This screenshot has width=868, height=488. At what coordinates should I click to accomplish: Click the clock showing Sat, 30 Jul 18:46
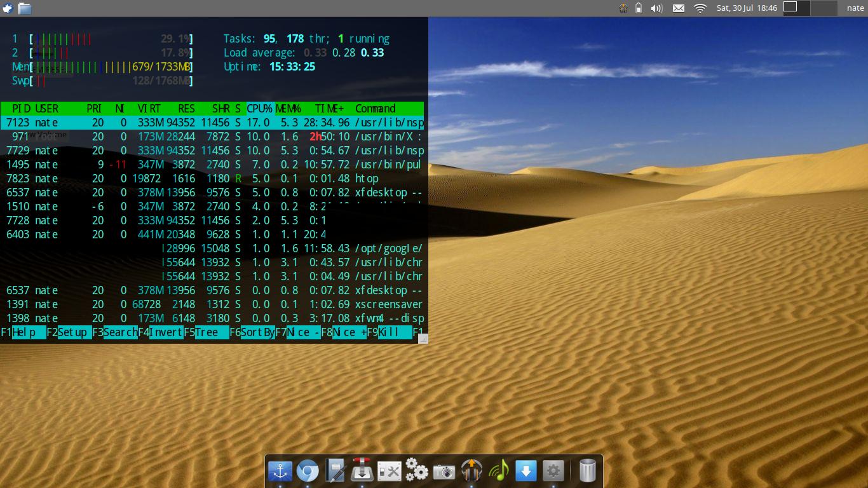click(x=747, y=8)
